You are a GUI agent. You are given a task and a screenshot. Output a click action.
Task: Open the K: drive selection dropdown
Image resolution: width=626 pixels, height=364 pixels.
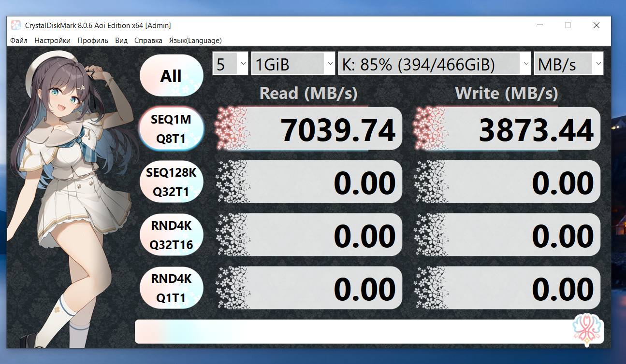pyautogui.click(x=435, y=64)
